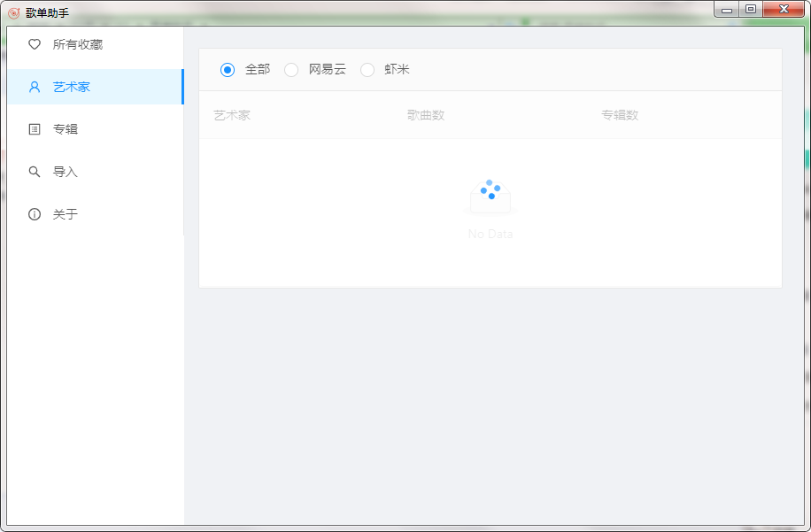The image size is (811, 532).
Task: Open the info circle icon for 关于
Action: 35,214
